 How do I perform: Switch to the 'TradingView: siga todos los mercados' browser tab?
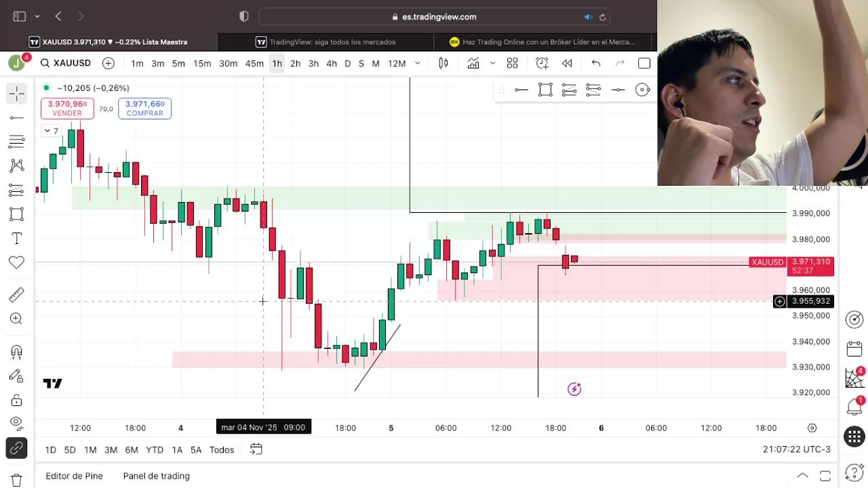pos(325,42)
